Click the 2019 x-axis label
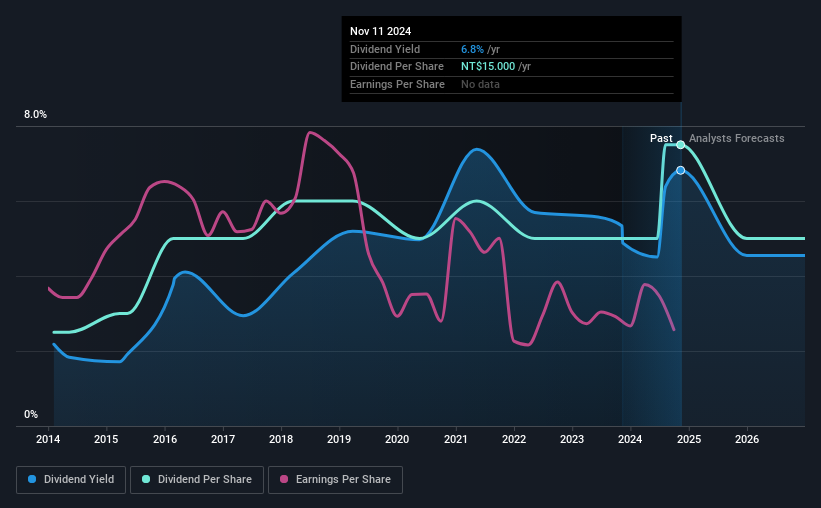This screenshot has height=508, width=821. click(x=339, y=439)
